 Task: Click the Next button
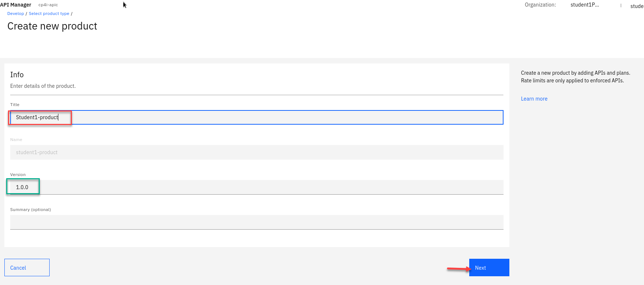(489, 268)
